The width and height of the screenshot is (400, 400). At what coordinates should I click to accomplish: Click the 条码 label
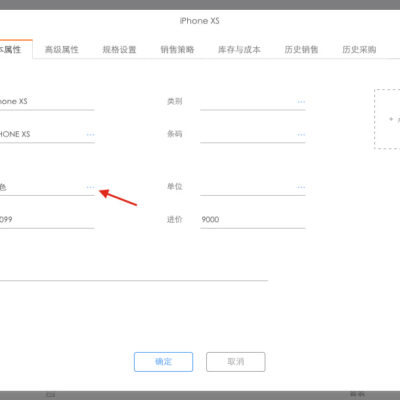pos(175,134)
